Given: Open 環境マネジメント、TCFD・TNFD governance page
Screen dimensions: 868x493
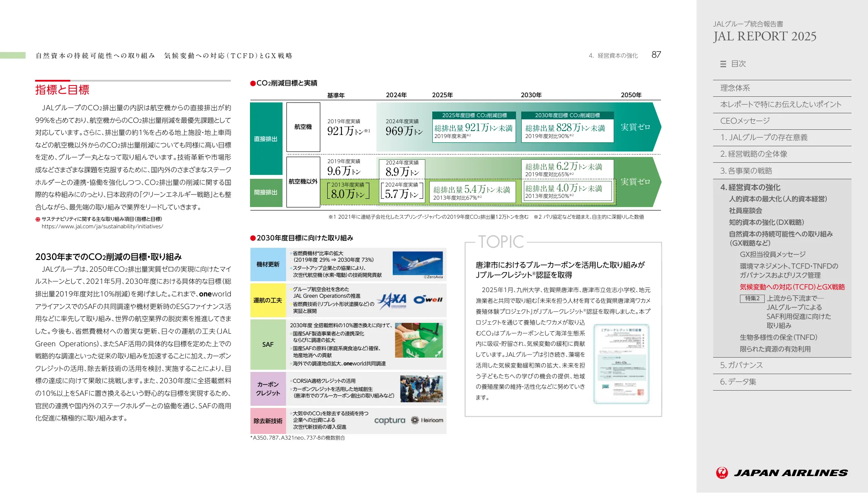Looking at the screenshot, I should point(789,271).
